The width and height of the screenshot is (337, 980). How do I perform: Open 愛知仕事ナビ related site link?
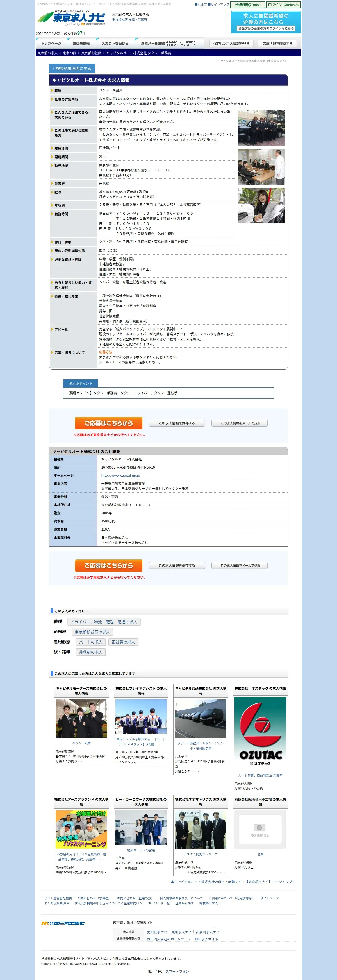tap(157, 932)
